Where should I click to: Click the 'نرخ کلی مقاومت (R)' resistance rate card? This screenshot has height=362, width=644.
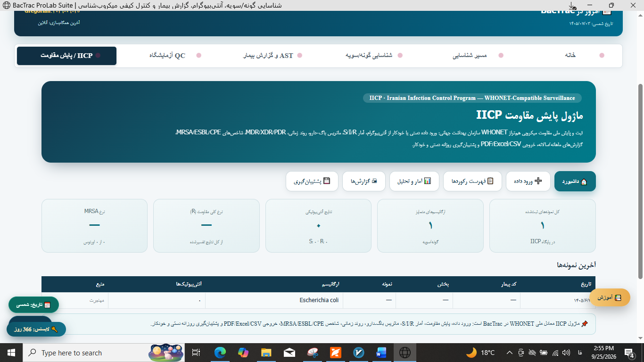206,226
